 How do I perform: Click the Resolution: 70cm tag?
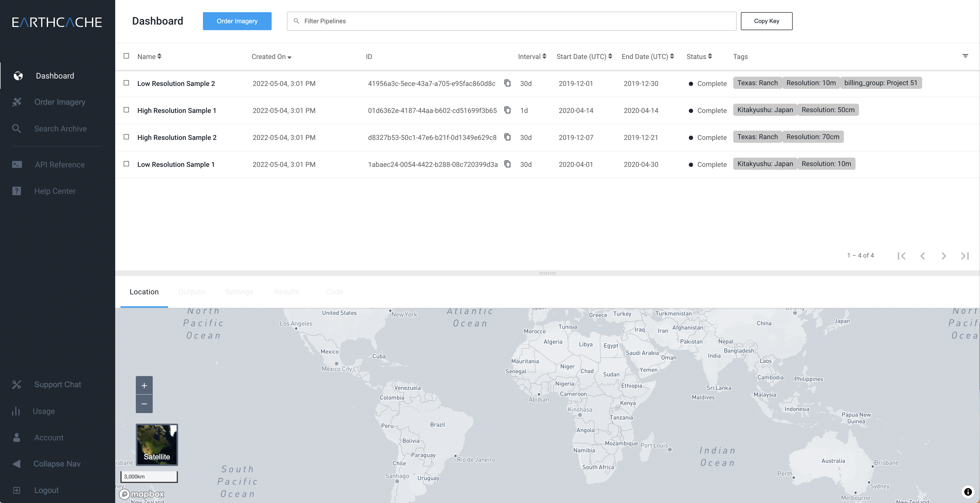tap(812, 137)
